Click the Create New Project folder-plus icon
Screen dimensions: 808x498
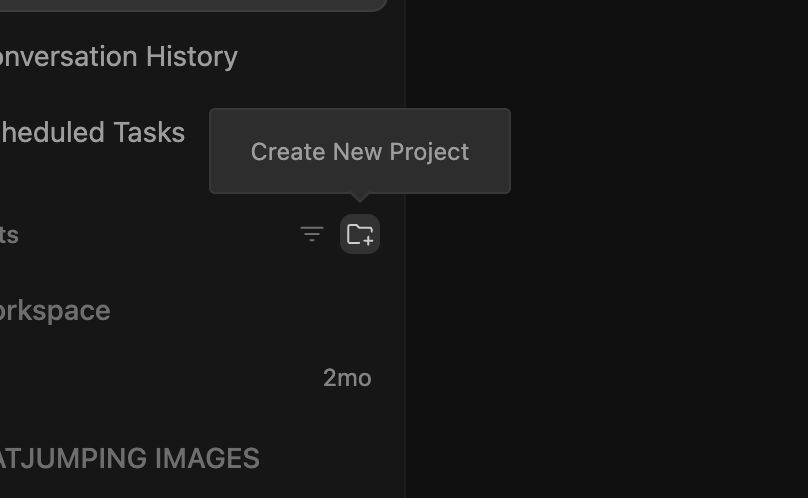point(360,234)
